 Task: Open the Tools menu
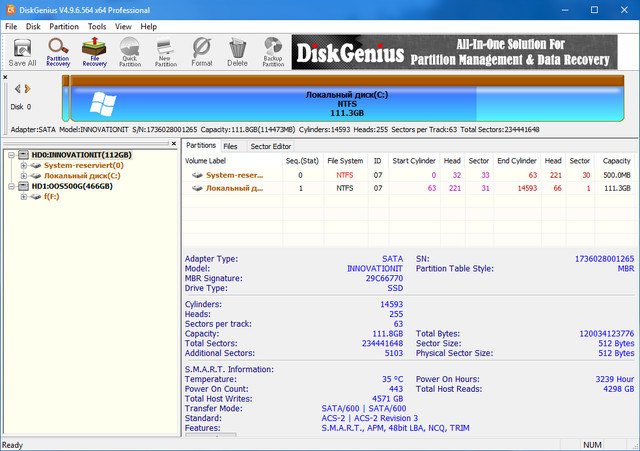(x=97, y=26)
